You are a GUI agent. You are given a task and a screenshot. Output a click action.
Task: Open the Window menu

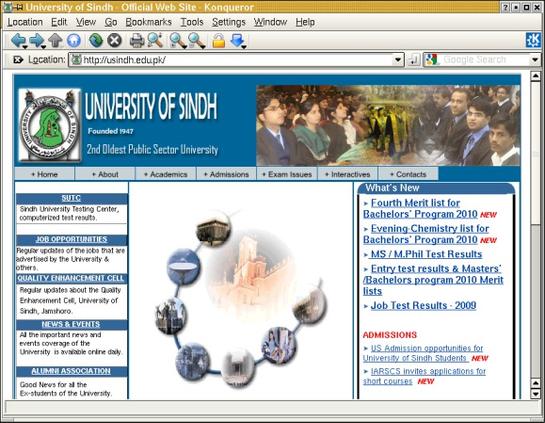click(x=270, y=22)
